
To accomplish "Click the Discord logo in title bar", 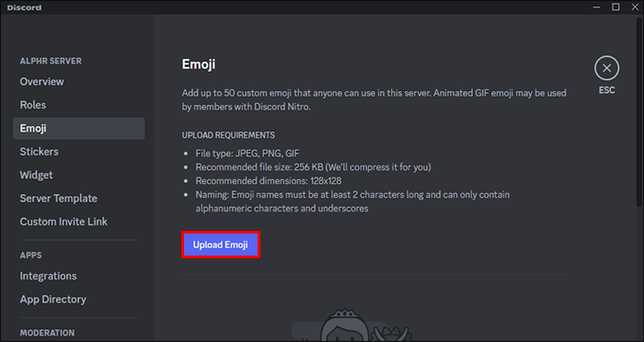I will tap(24, 7).
